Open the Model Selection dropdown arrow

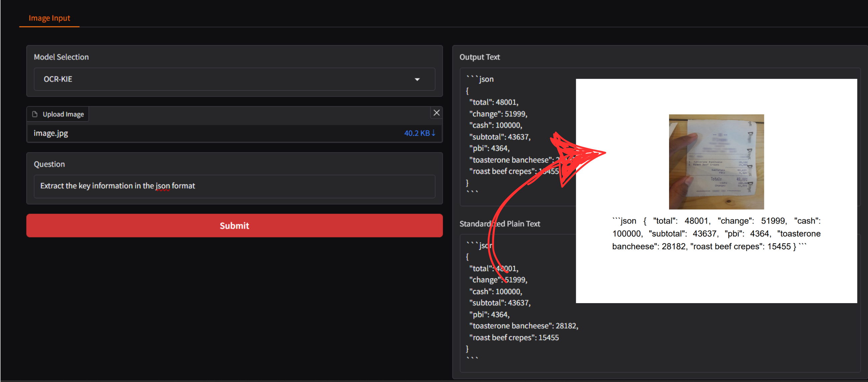point(417,80)
